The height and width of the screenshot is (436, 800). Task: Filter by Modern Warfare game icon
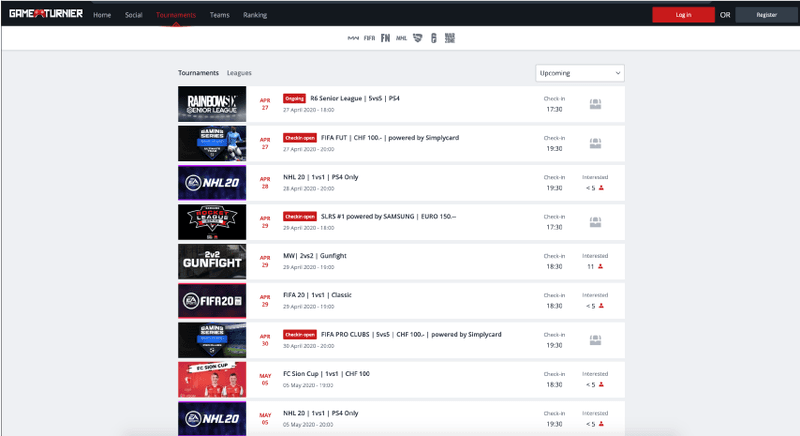click(x=353, y=38)
